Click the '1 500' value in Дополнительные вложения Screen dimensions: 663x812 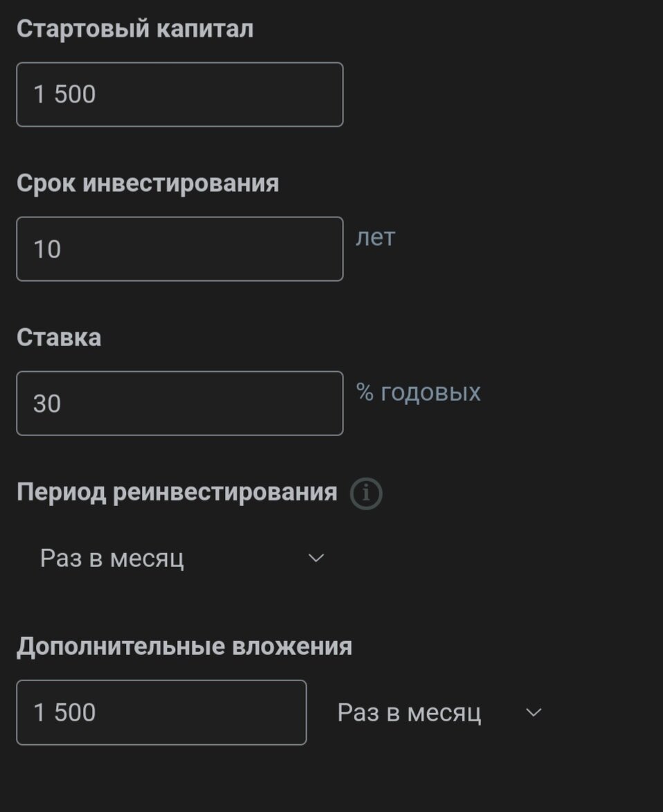[x=64, y=712]
